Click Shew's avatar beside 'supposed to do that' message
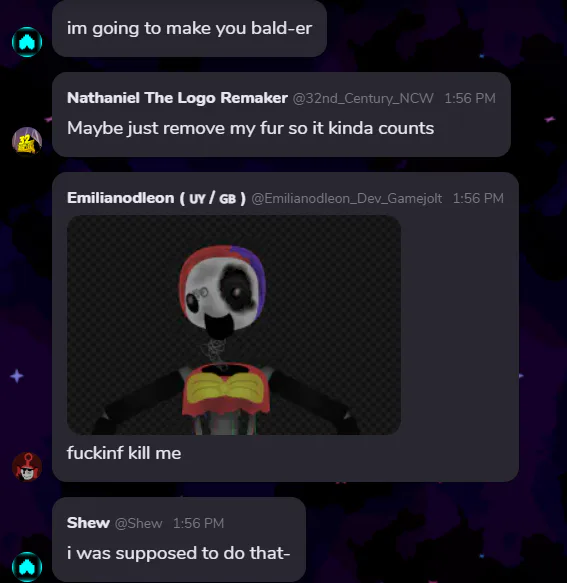 (x=27, y=567)
